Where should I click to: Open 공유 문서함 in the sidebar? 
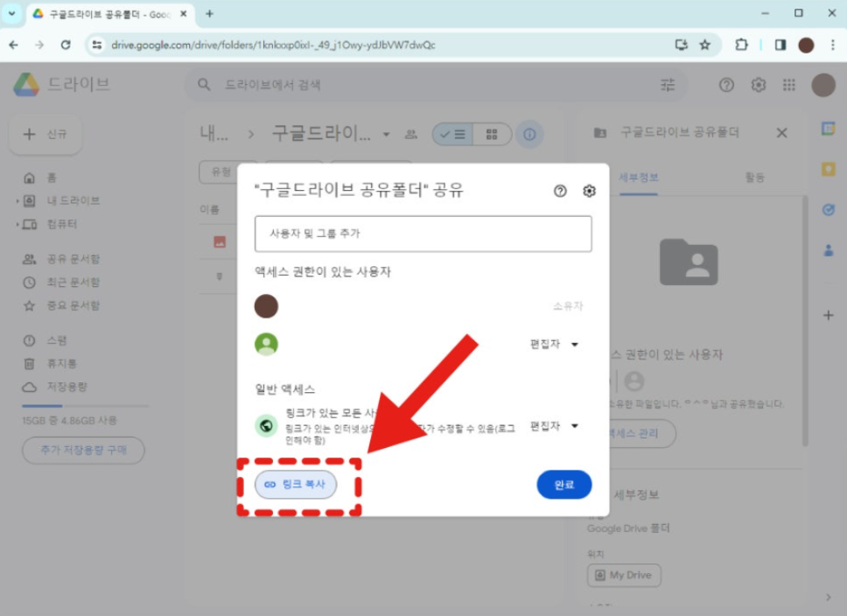pos(73,259)
